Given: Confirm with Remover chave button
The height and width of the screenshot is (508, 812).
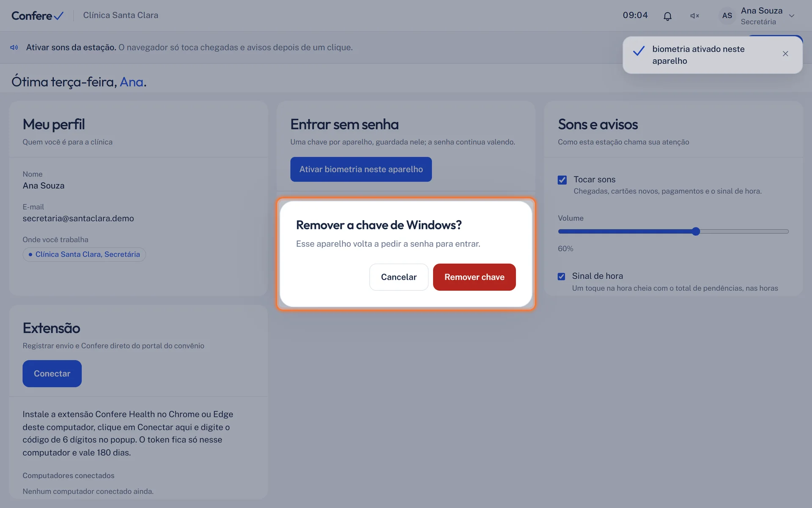Looking at the screenshot, I should (474, 277).
